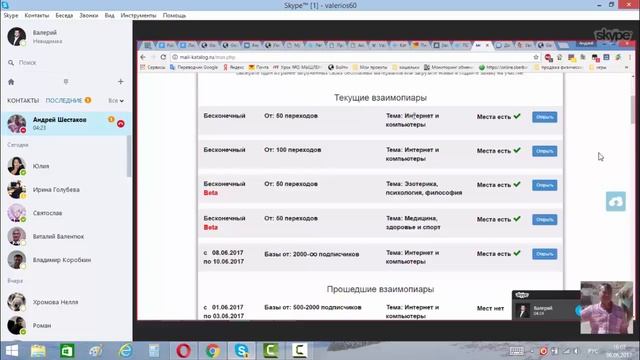Click the Skype contact list scrollbar
The width and height of the screenshot is (640, 360).
pos(129,157)
